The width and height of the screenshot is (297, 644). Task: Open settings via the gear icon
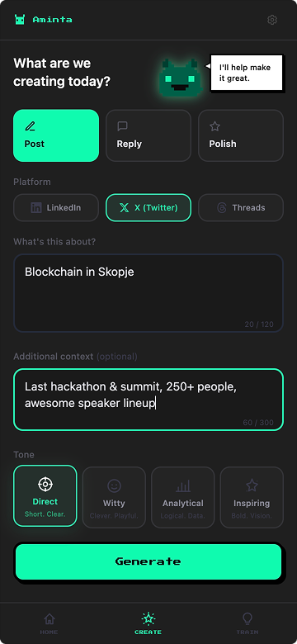point(272,20)
